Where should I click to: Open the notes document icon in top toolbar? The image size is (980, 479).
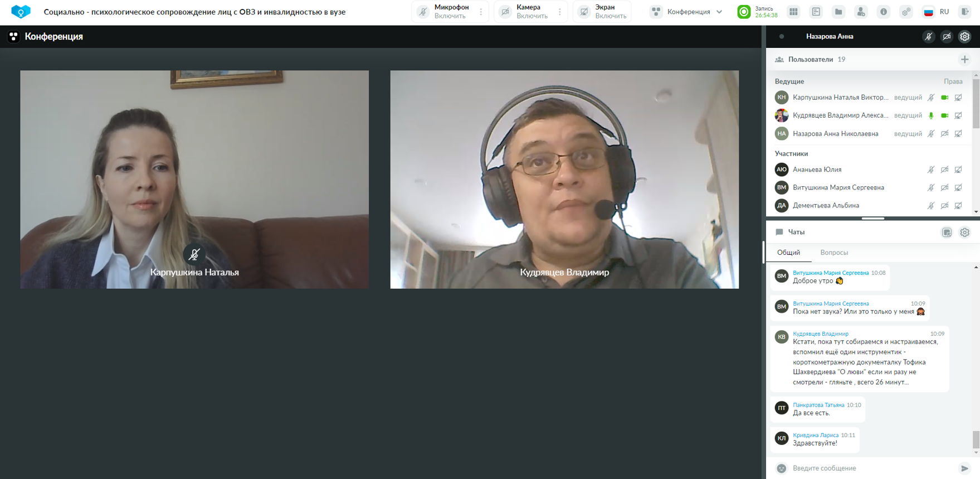(x=816, y=12)
